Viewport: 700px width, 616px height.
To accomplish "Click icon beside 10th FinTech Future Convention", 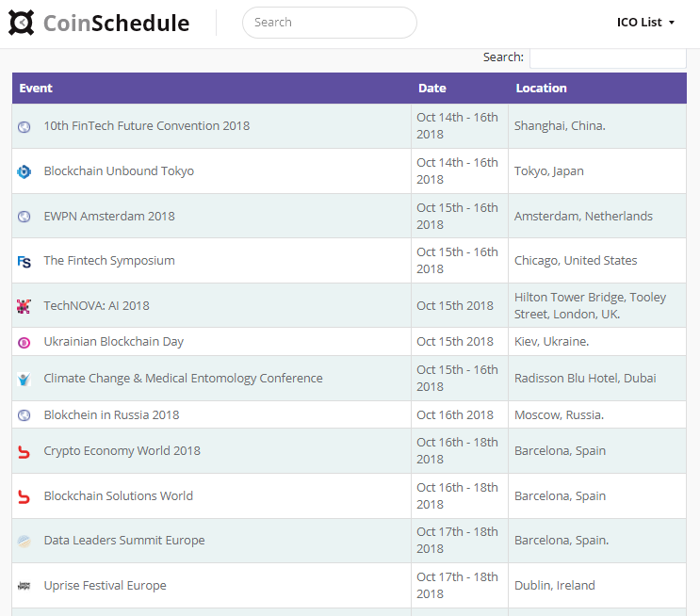I will (24, 127).
